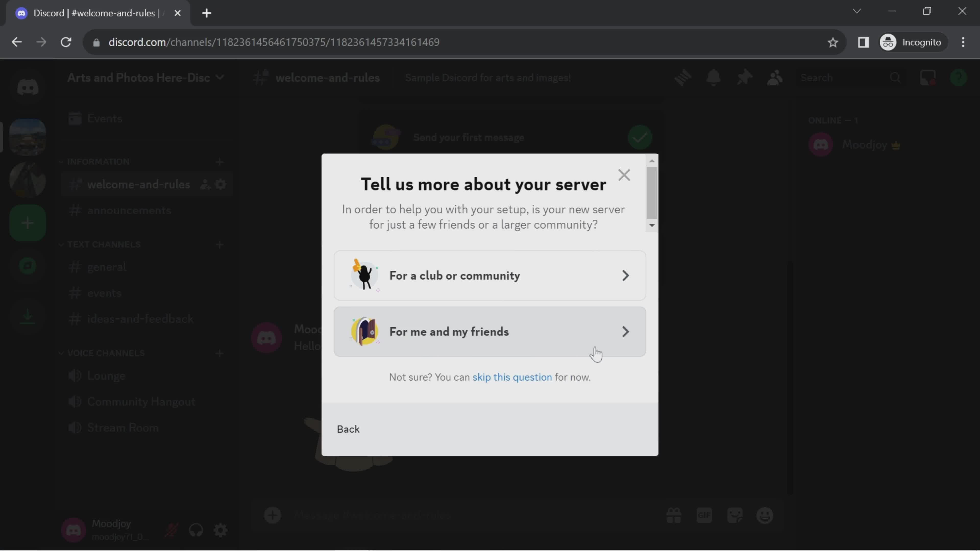Open Explore Discoverable Servers compass icon

tap(27, 266)
